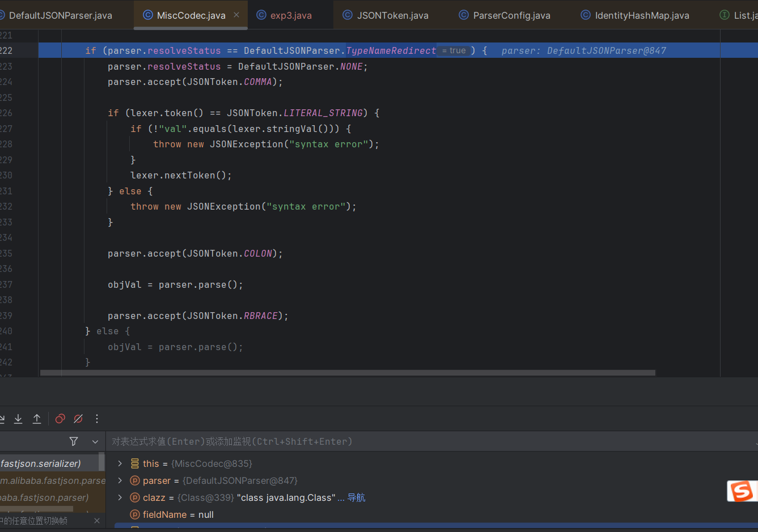Expand the 'clazz' variable node
The width and height of the screenshot is (758, 532).
[x=120, y=497]
